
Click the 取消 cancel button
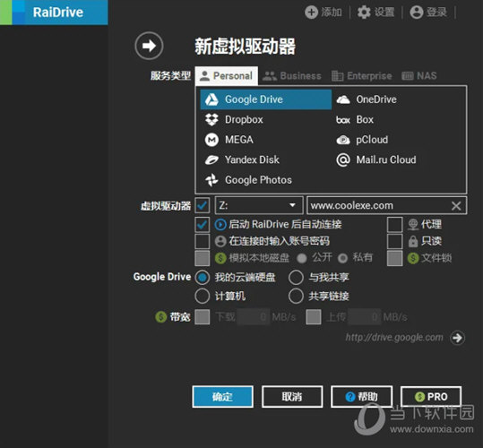tap(292, 397)
